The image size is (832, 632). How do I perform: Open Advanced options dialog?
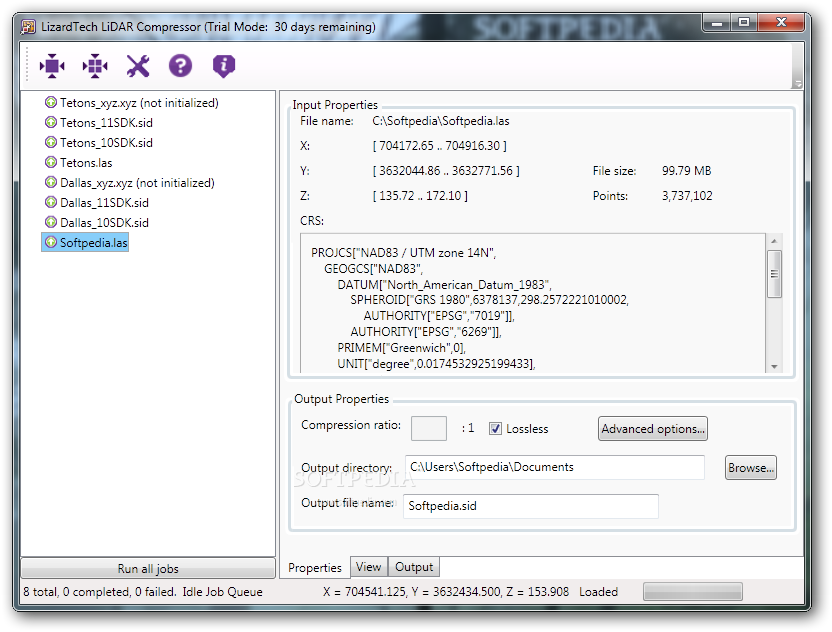coord(653,428)
